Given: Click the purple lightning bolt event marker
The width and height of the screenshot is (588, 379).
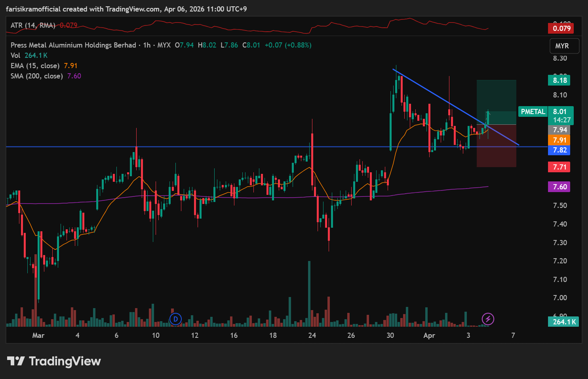Looking at the screenshot, I should [x=488, y=319].
